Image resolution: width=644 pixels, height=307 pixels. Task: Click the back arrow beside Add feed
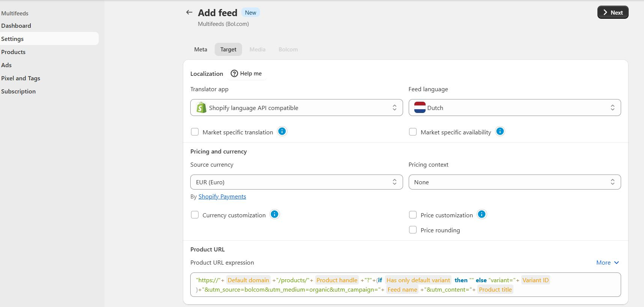(189, 12)
